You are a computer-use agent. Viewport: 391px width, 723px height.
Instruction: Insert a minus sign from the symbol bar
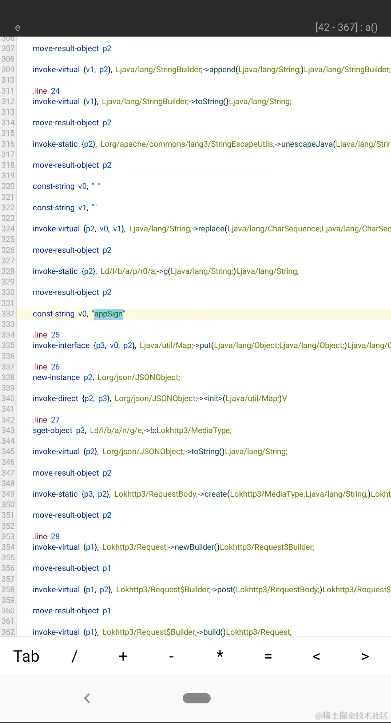point(171,656)
